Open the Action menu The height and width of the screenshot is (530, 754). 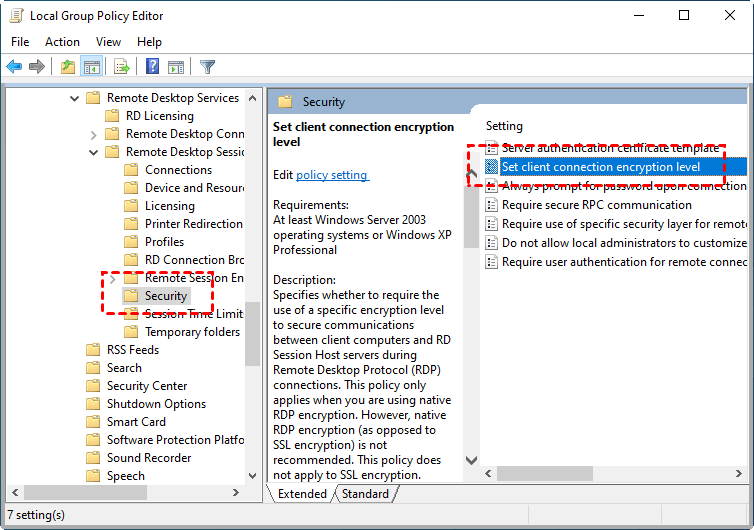[62, 42]
